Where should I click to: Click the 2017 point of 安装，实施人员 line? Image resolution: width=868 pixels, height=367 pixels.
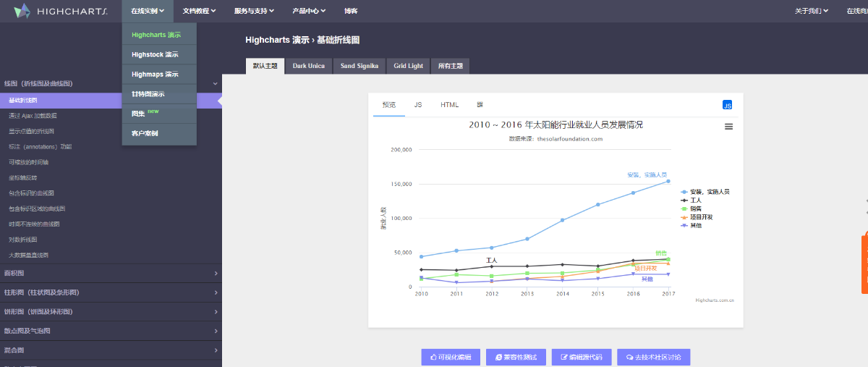click(x=668, y=182)
